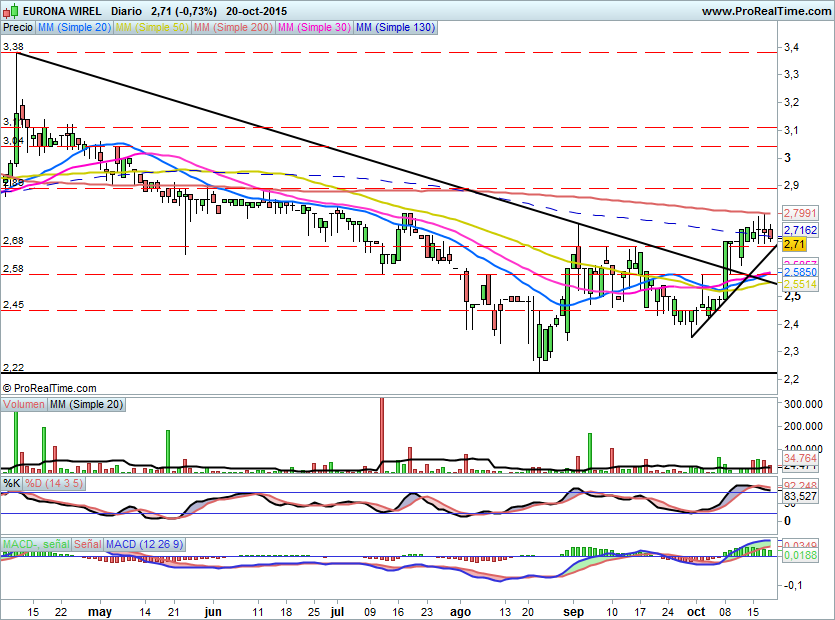The width and height of the screenshot is (835, 620).
Task: Click the 0,0188 MACD value tag
Action: point(799,555)
